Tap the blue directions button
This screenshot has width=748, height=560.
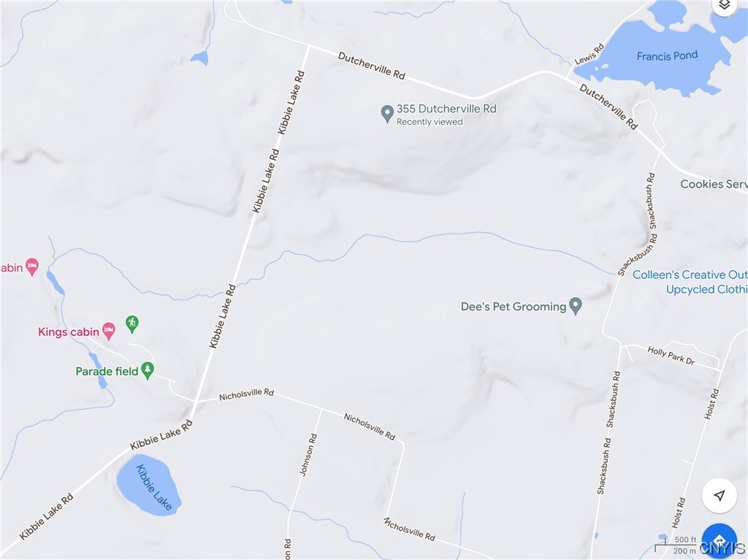720,540
